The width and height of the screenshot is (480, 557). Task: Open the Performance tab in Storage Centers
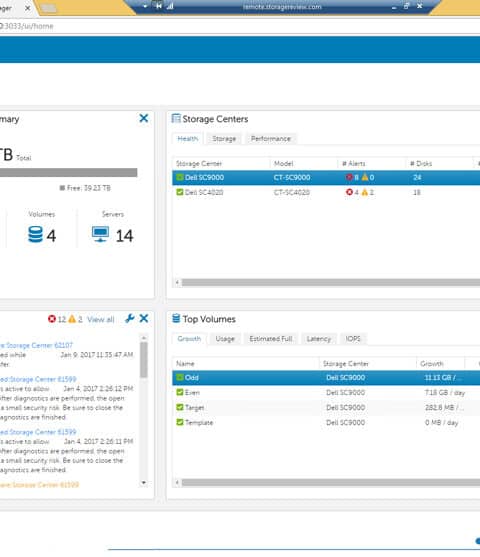tap(271, 139)
